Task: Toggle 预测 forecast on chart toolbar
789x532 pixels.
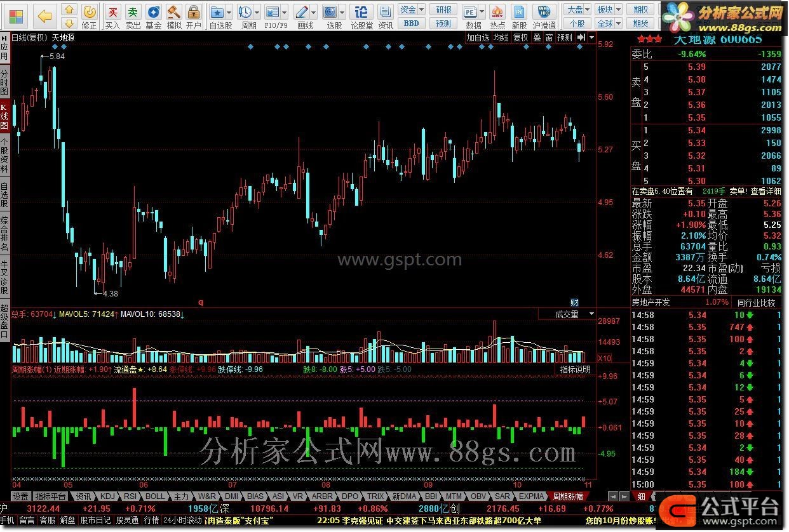Action: pyautogui.click(x=564, y=37)
